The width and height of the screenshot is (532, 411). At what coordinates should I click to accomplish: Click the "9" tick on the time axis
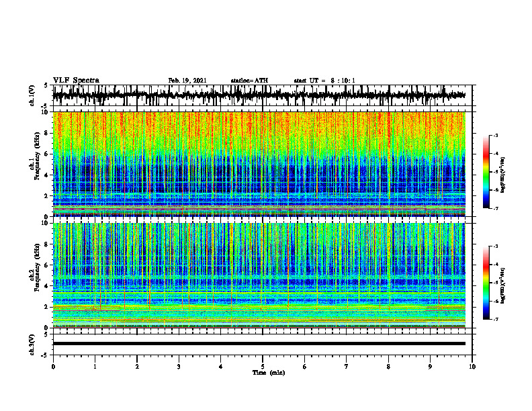430,367
